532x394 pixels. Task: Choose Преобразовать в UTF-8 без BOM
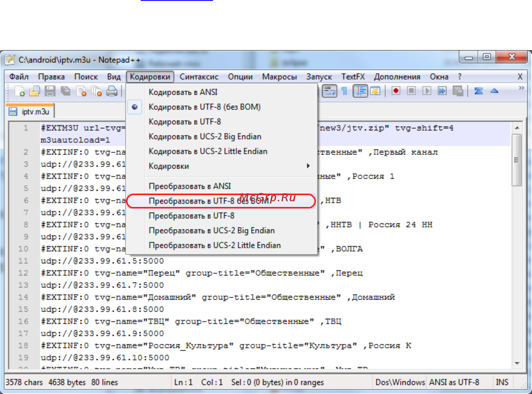[222, 201]
